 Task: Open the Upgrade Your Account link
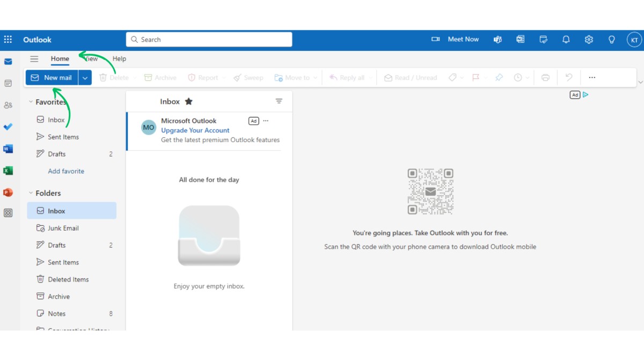coord(195,130)
